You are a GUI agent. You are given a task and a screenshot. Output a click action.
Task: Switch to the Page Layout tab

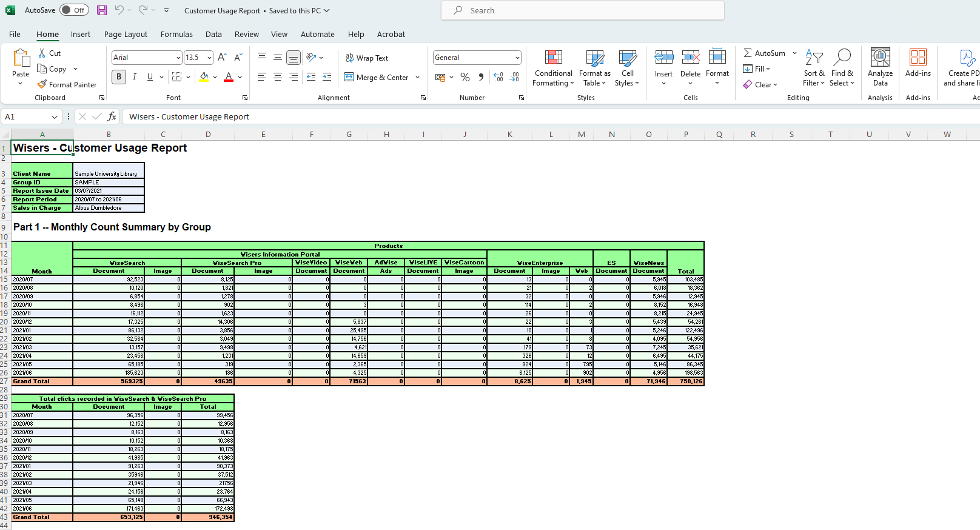[126, 35]
